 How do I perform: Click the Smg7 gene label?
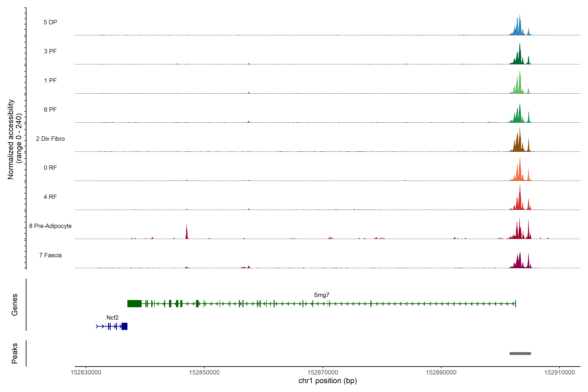pos(321,295)
